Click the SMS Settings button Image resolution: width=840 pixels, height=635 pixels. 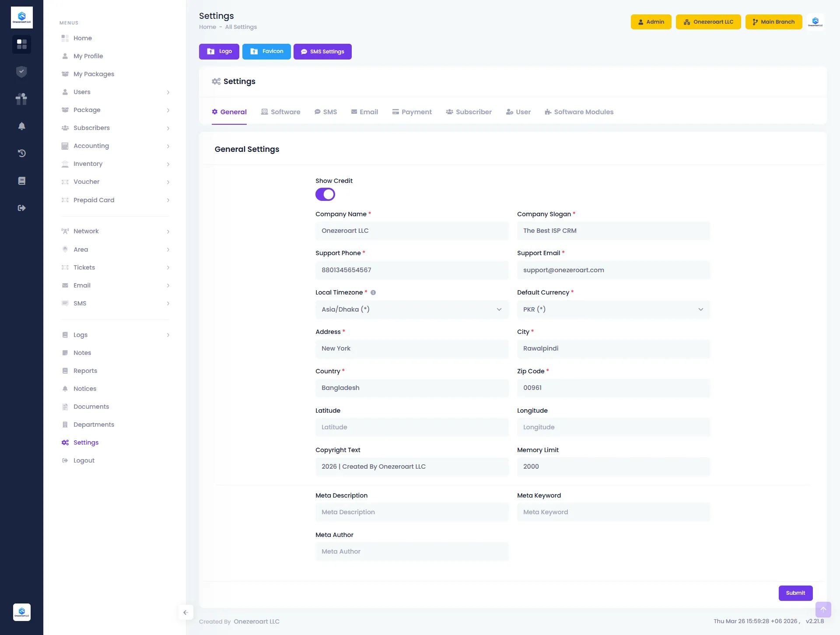tap(322, 52)
